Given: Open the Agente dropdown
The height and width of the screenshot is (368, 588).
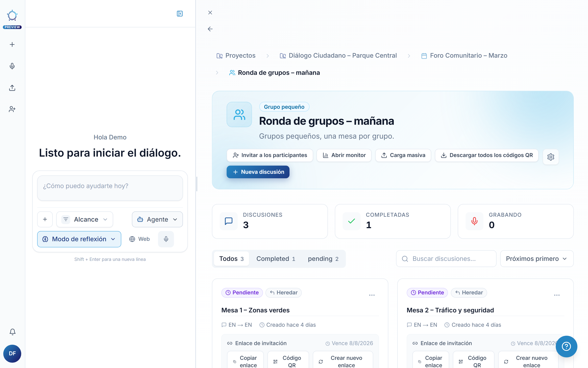Looking at the screenshot, I should coord(157,219).
